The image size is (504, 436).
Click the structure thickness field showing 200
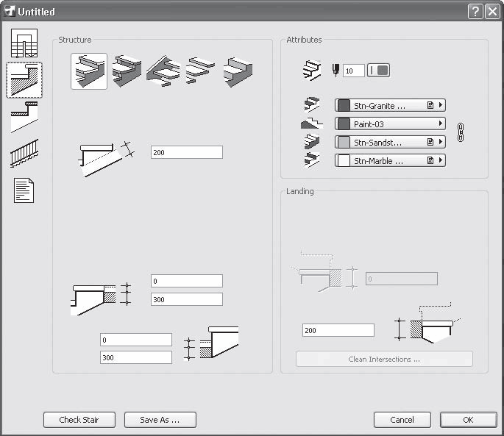point(186,152)
